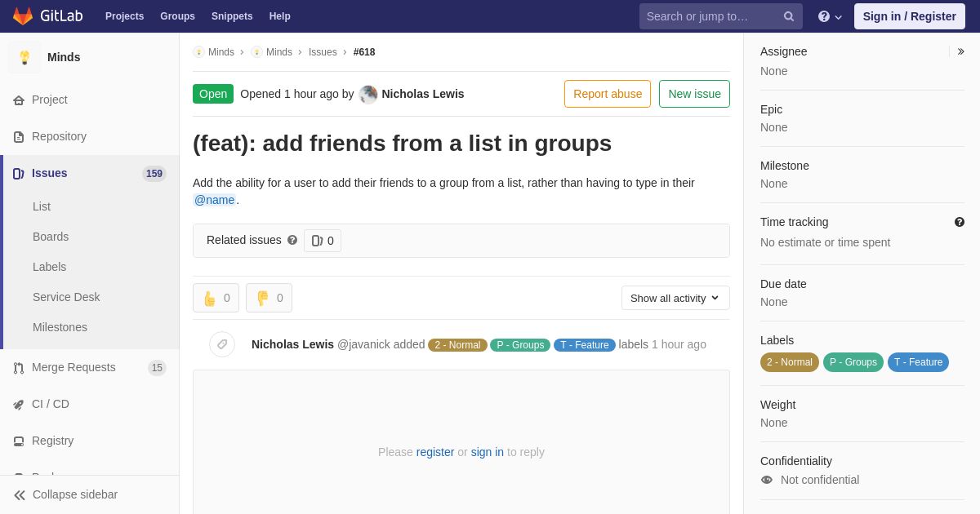
Task: Click the P - Groups label in sidebar
Action: [853, 362]
